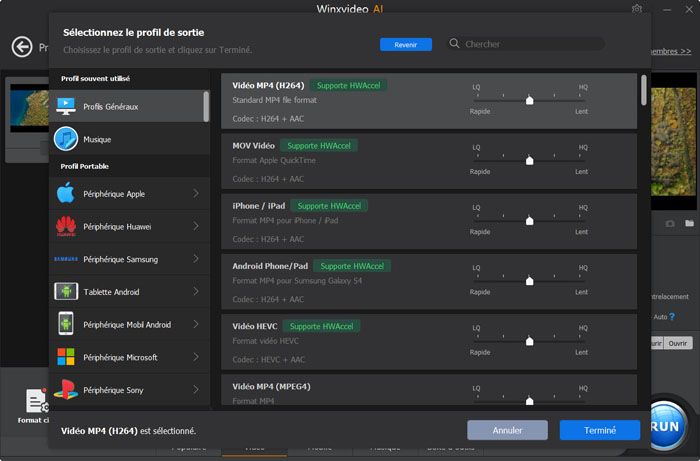700x461 pixels.
Task: Adjust Vidéo MP4 (MPEG4) quality slider
Action: tap(529, 400)
